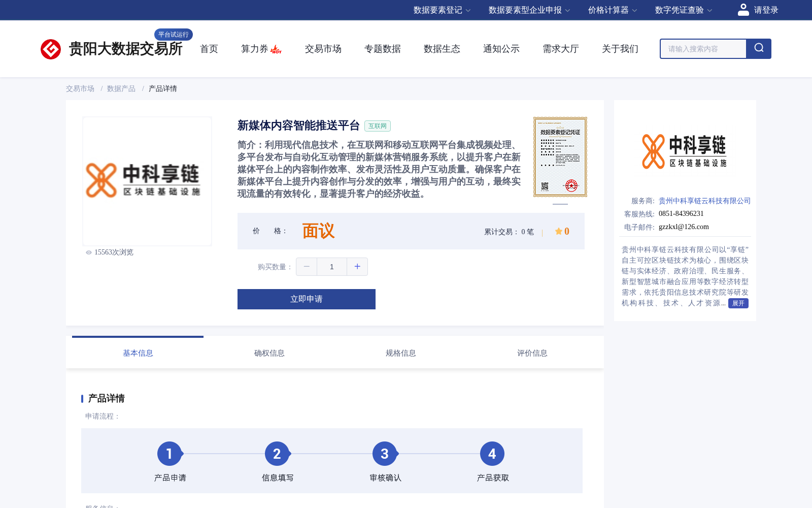Viewport: 812px width, 508px height.
Task: Open 专题数据 navigation item
Action: [383, 49]
